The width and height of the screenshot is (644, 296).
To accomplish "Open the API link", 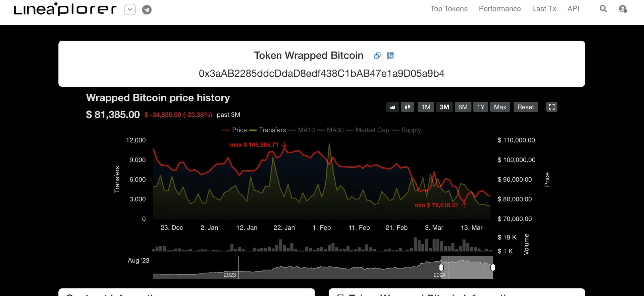I will coord(573,9).
